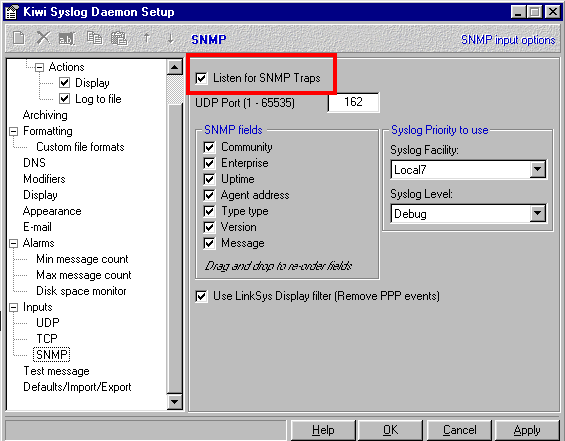Toggle the Uptime field checkbox
The image size is (565, 441).
point(209,179)
